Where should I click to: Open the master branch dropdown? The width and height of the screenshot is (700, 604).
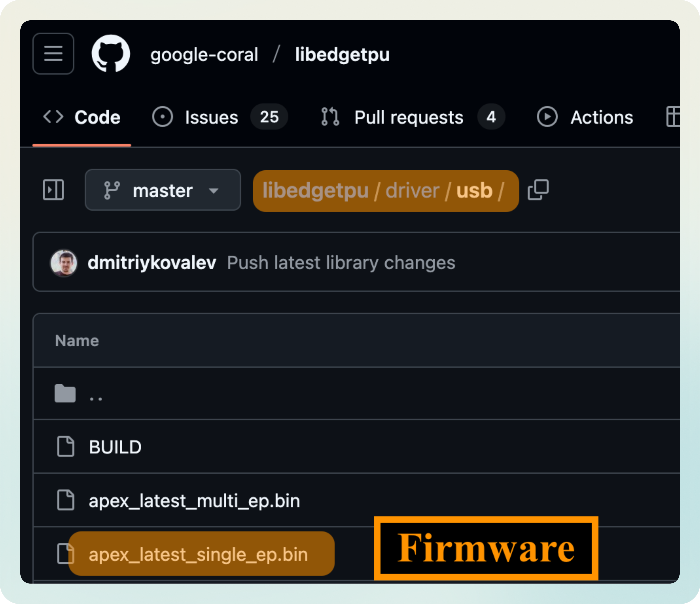(163, 190)
